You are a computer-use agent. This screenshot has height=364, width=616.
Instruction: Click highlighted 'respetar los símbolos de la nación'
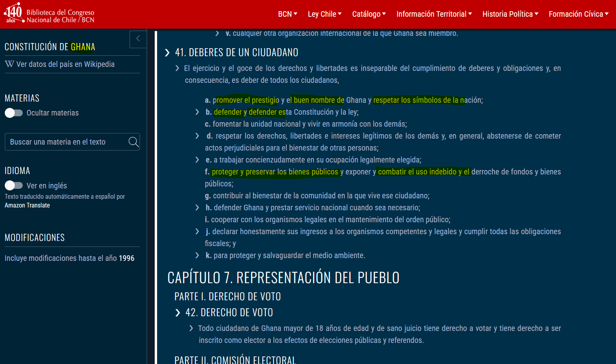[428, 100]
